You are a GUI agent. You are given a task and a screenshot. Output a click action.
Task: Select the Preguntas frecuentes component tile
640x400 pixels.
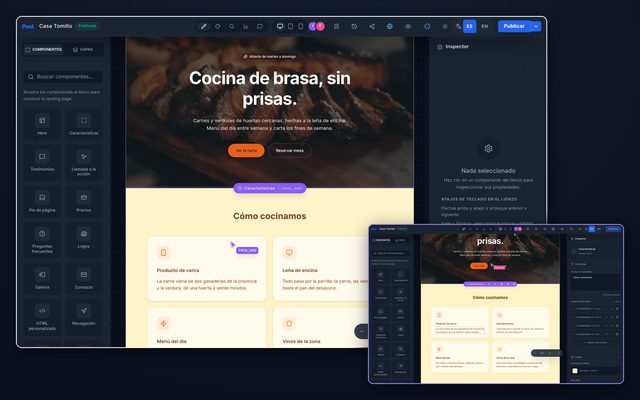42,240
